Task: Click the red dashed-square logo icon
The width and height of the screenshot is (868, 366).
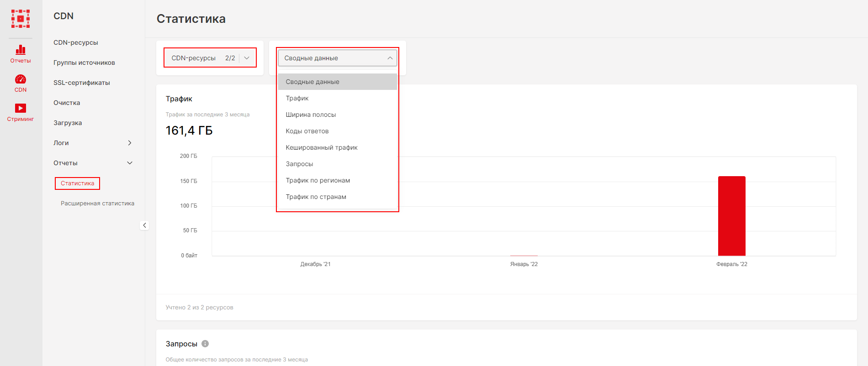Action: 21,19
